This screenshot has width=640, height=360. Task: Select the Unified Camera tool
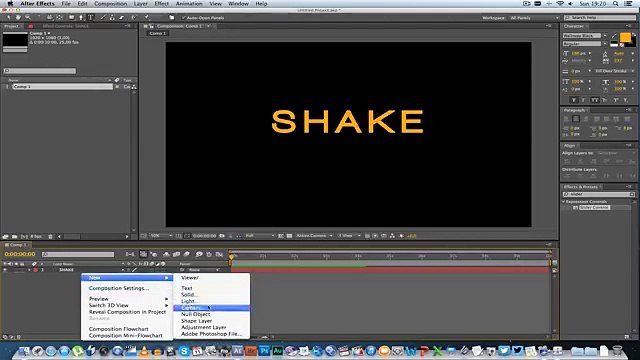point(49,18)
